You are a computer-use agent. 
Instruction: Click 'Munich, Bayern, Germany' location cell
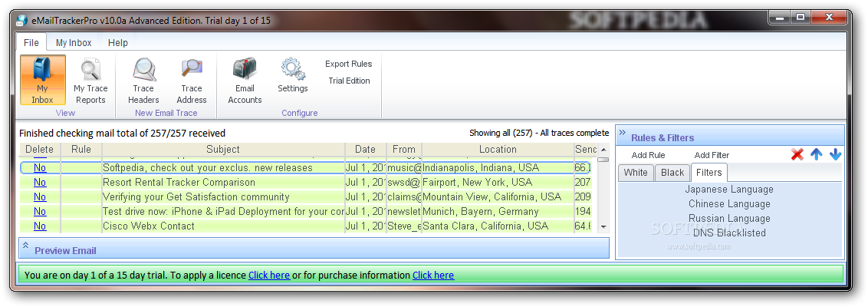click(481, 211)
